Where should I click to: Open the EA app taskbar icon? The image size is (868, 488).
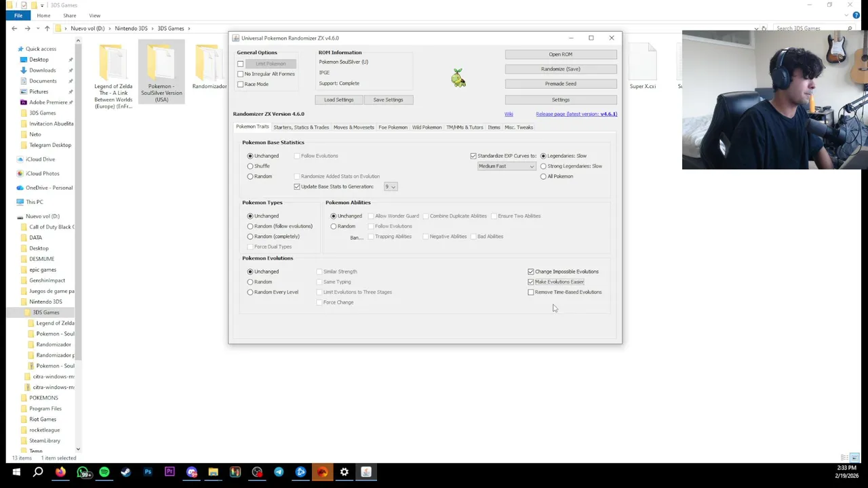(322, 472)
